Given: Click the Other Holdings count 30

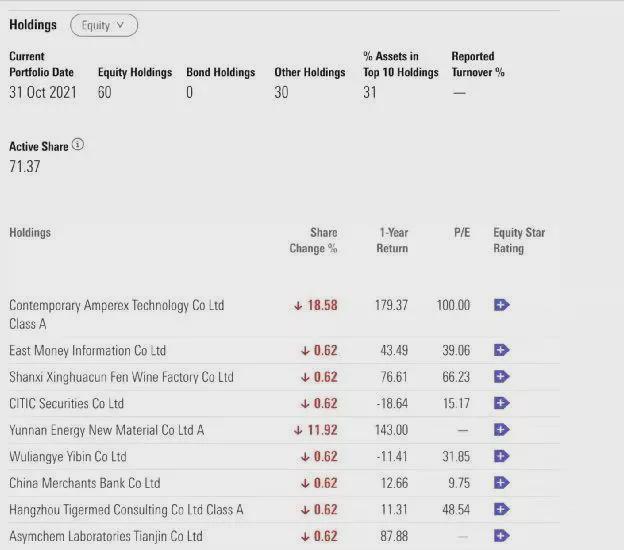Looking at the screenshot, I should point(281,92).
